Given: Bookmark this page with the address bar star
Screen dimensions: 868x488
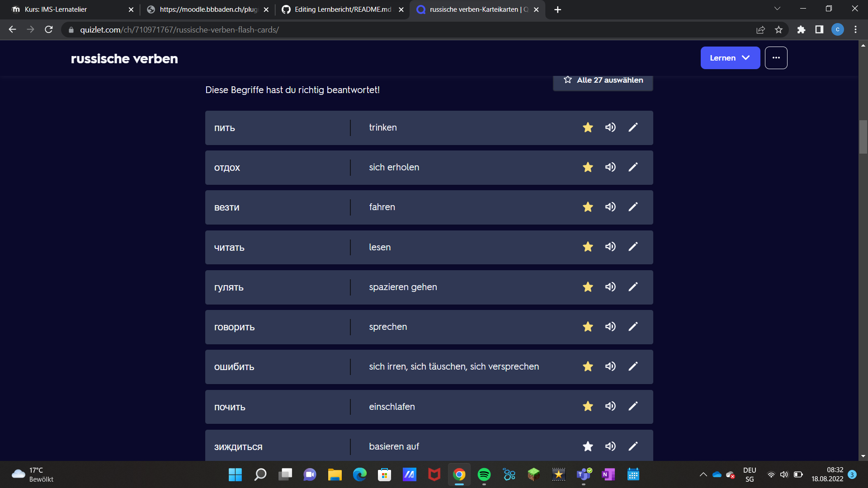Looking at the screenshot, I should coord(778,30).
